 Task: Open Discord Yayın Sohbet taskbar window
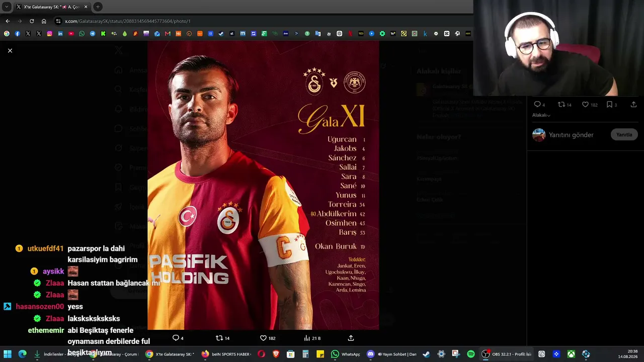(392, 354)
